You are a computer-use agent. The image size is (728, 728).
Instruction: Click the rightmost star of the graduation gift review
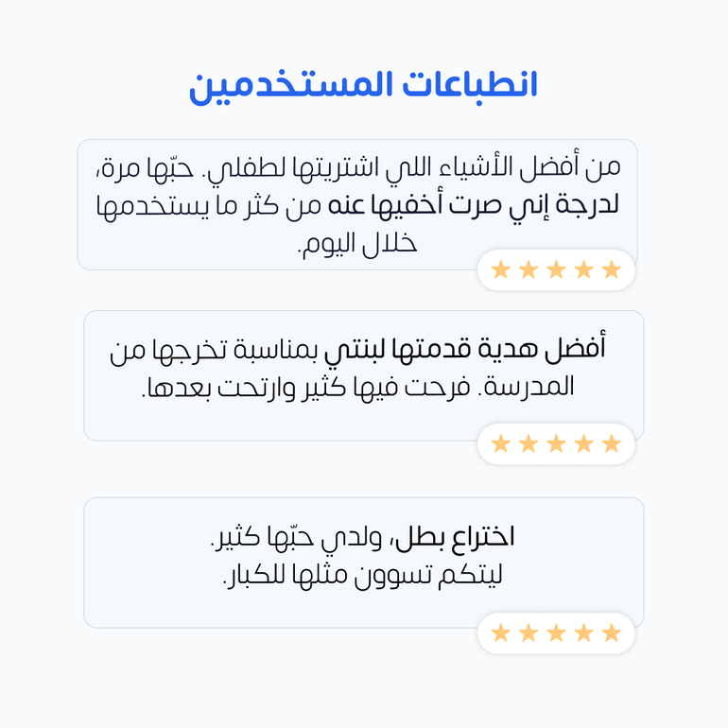[x=612, y=443]
